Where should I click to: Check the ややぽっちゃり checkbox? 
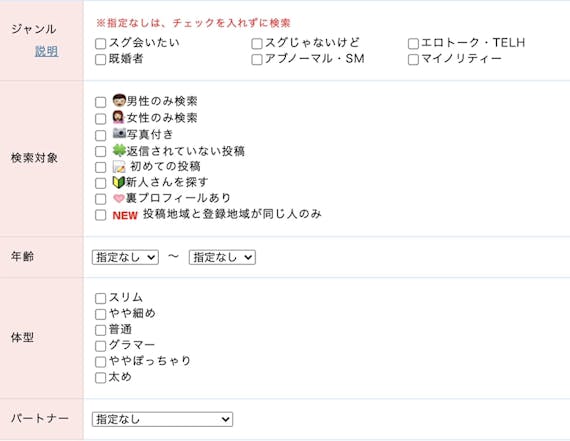point(100,362)
